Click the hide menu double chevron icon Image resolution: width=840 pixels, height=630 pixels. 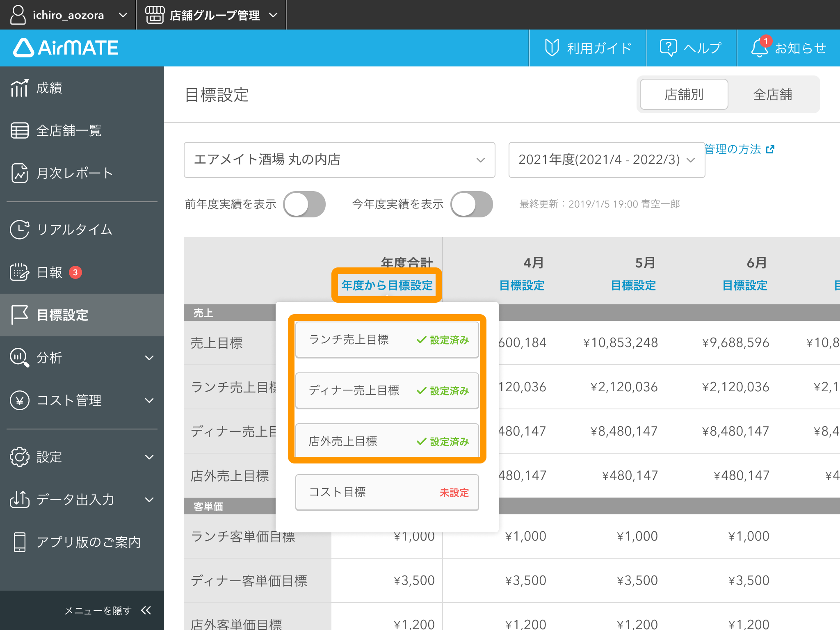tap(146, 610)
